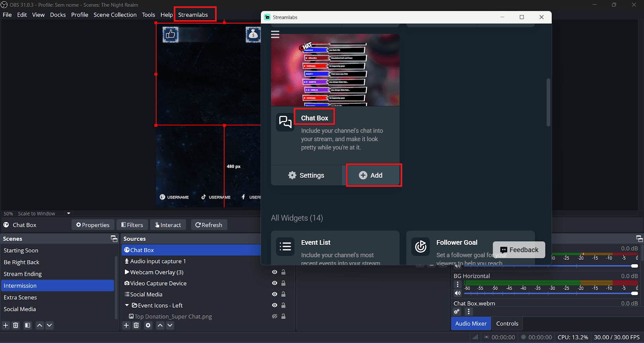The image size is (644, 343).
Task: Hide the Social Media source
Action: pos(275,294)
